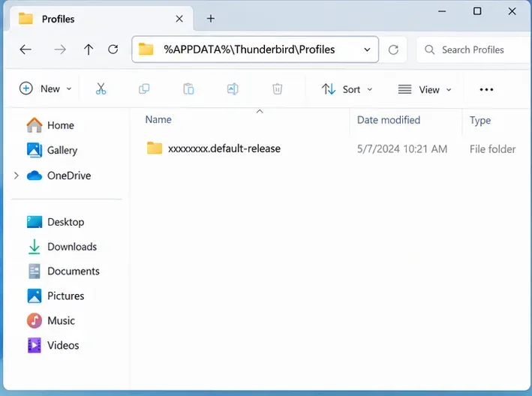Screen dimensions: 532x396
Task: Sort by the Date modified column header
Action: (389, 120)
